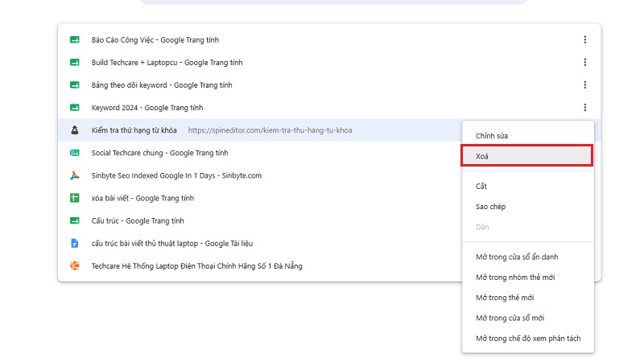This screenshot has width=644, height=362.
Task: Open cấu trúc bài viết thủ thuật laptop bookmark
Action: click(172, 243)
